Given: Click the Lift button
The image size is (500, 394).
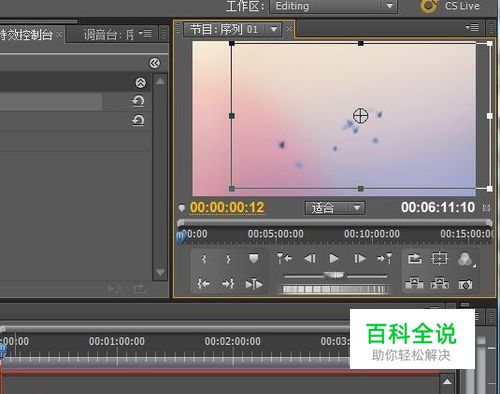Looking at the screenshot, I should 414,284.
